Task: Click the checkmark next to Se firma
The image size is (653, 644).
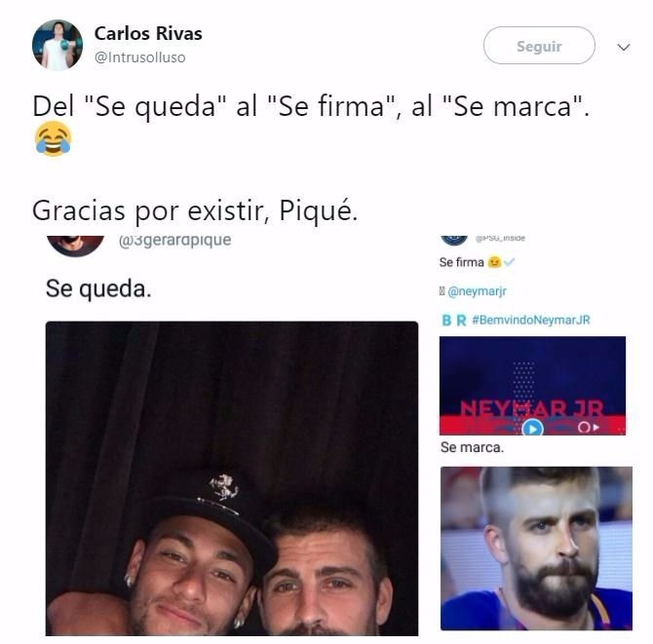Action: [509, 262]
